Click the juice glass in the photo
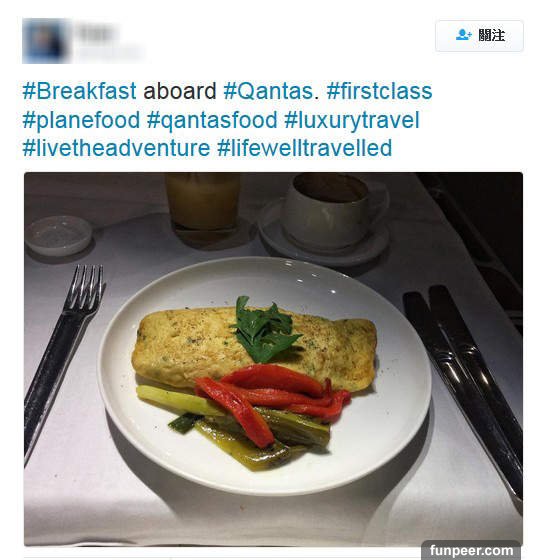This screenshot has height=560, width=541. (202, 209)
